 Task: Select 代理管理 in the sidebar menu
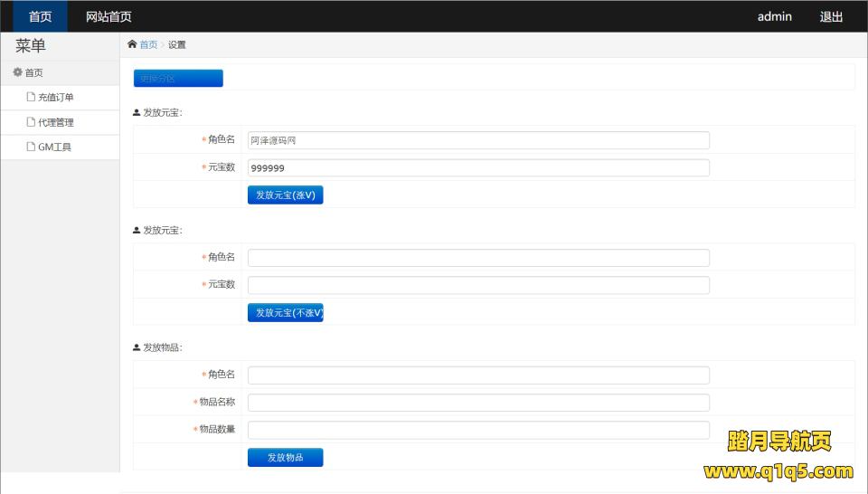pos(56,122)
